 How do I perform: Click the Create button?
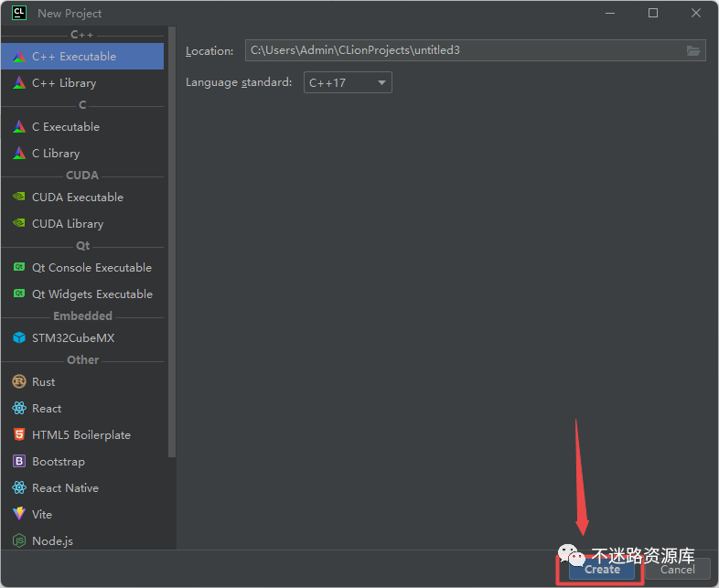(602, 569)
